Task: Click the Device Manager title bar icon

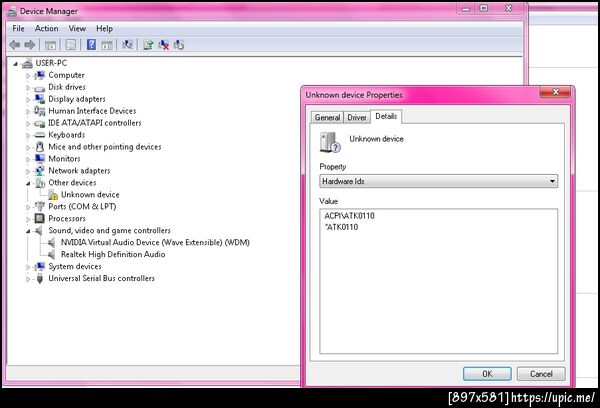Action: click(12, 11)
